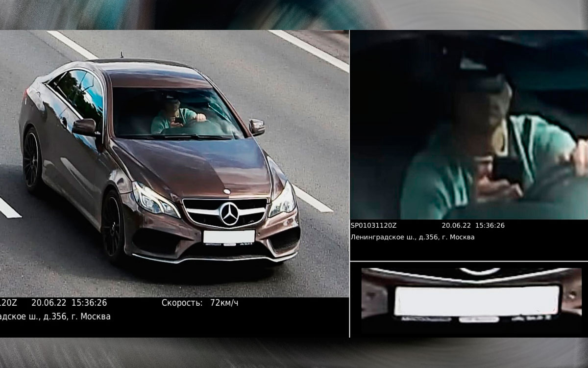The image size is (588, 368).
Task: Click the blurred license plate on the car bumper
Action: pos(229,237)
